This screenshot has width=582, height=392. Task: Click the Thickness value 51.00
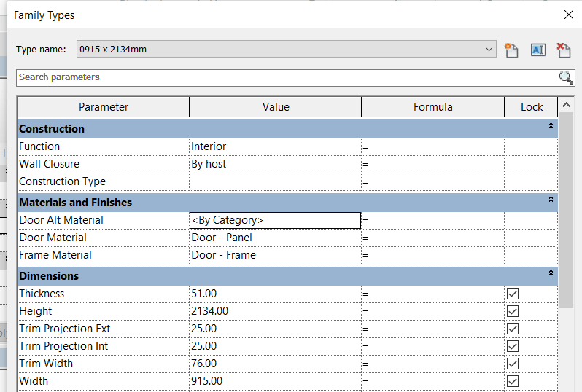tap(275, 294)
